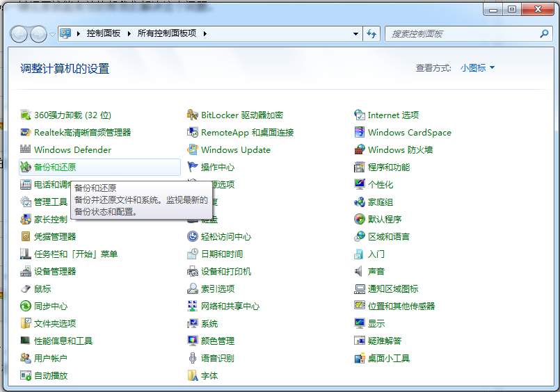Click the 同步中心 green icon

[x=26, y=306]
